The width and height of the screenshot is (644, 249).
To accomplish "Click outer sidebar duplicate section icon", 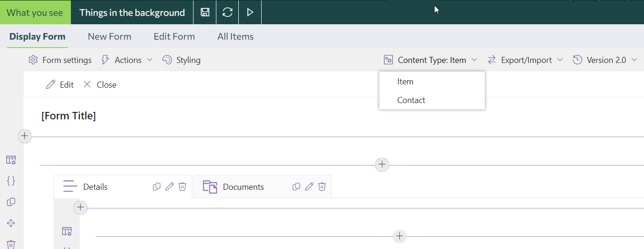I will 11,202.
